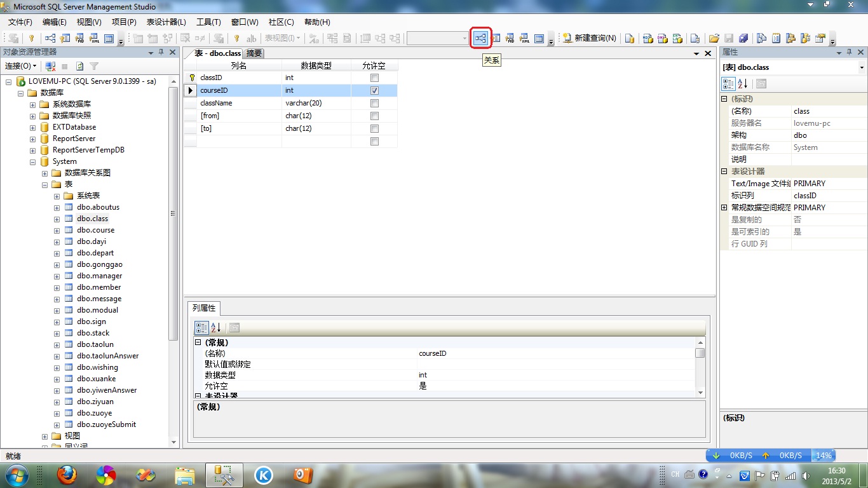868x488 pixels.
Task: Collapse the (标识) section in 属性 panel
Action: pos(724,99)
